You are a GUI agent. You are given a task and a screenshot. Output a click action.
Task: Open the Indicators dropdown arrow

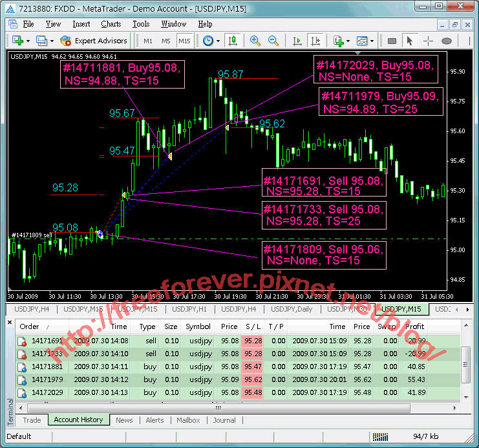tap(348, 41)
